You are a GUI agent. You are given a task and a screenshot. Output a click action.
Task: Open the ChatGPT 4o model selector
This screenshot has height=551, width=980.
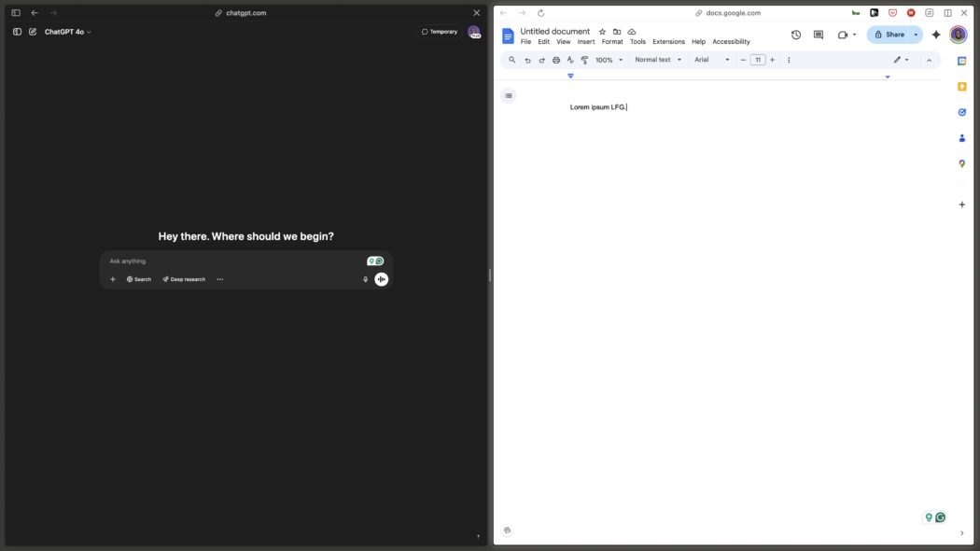pos(65,31)
